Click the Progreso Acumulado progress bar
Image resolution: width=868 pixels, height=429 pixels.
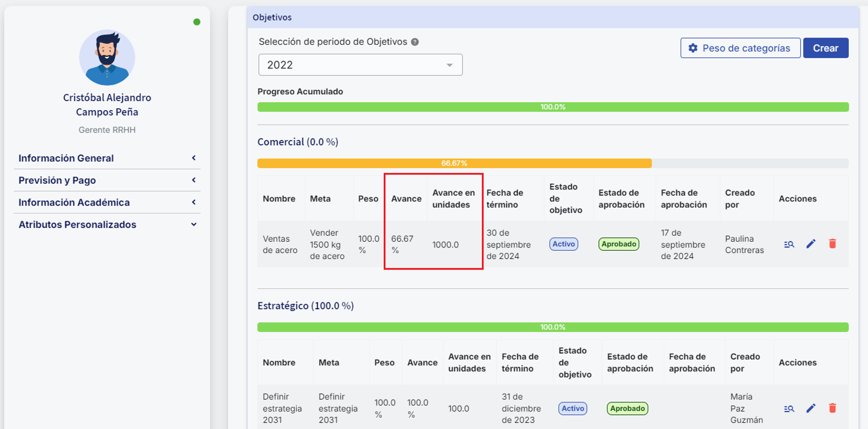tap(553, 107)
